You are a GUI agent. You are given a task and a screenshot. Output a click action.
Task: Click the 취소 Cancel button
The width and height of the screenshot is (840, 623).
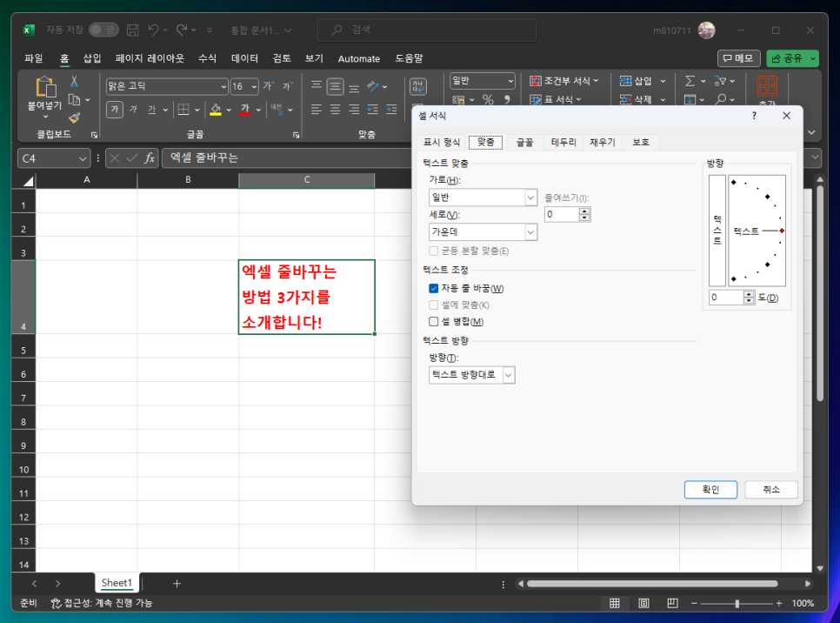[x=771, y=490]
